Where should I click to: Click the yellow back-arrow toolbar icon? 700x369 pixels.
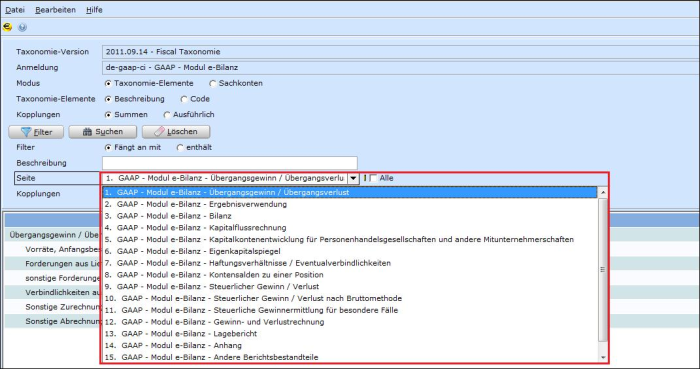[7, 27]
